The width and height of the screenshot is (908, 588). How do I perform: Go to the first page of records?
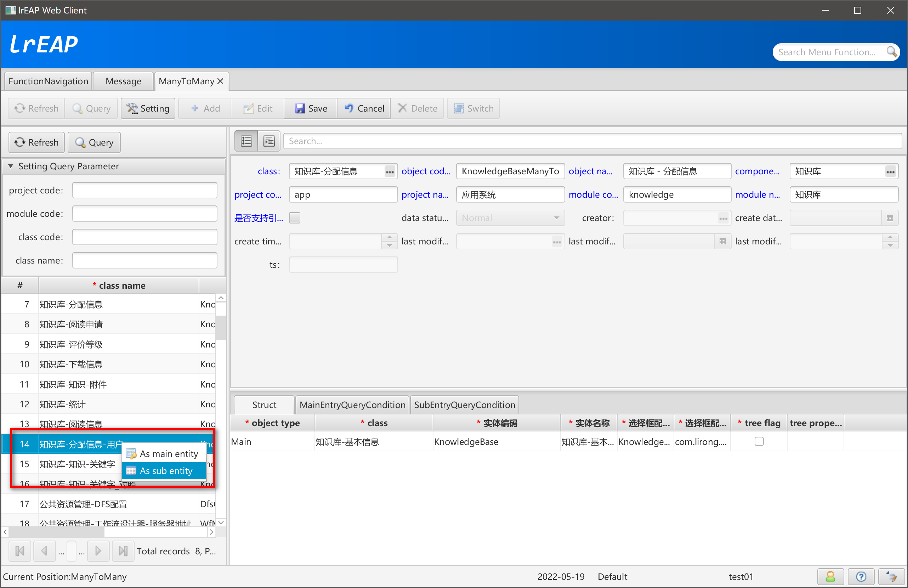coord(20,550)
